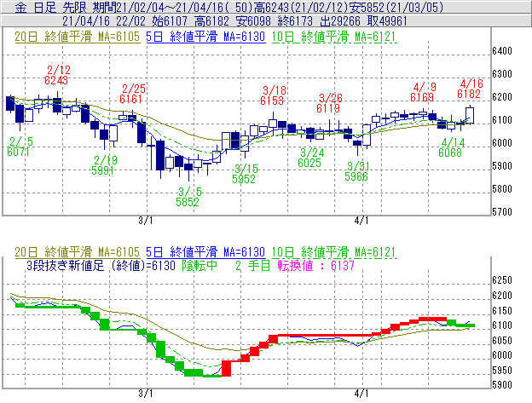The width and height of the screenshot is (532, 403).
Task: Click the 4/1 date label under lower chart
Action: 361,394
